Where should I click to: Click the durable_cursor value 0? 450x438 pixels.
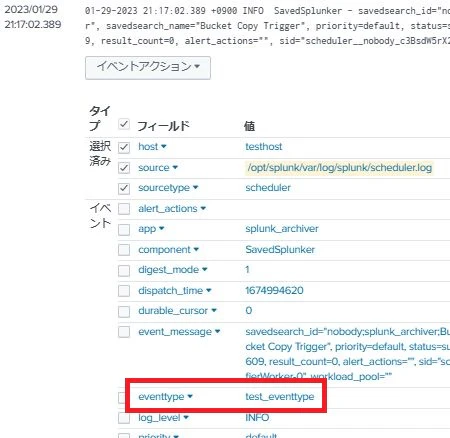coord(249,311)
